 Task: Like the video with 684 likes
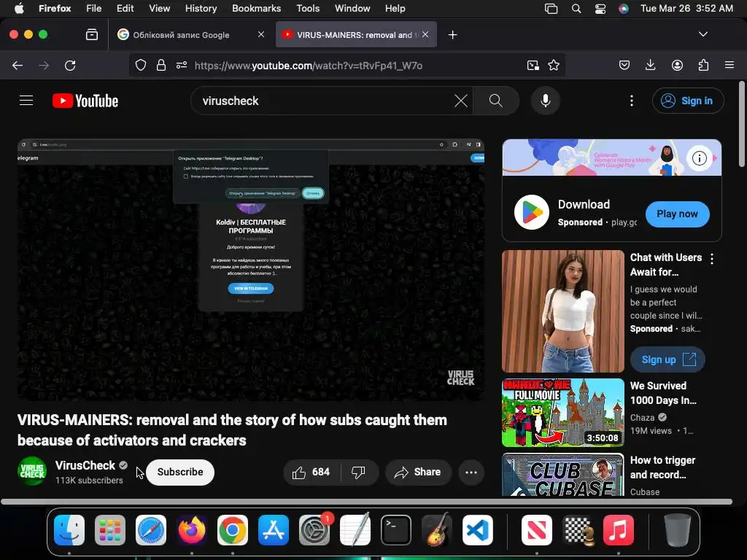pos(311,472)
